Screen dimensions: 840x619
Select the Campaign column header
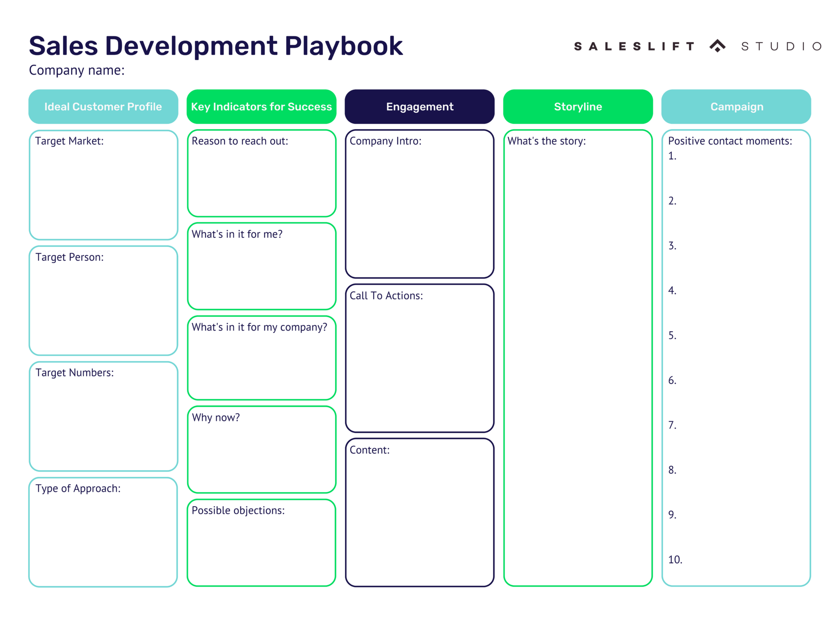tap(736, 107)
